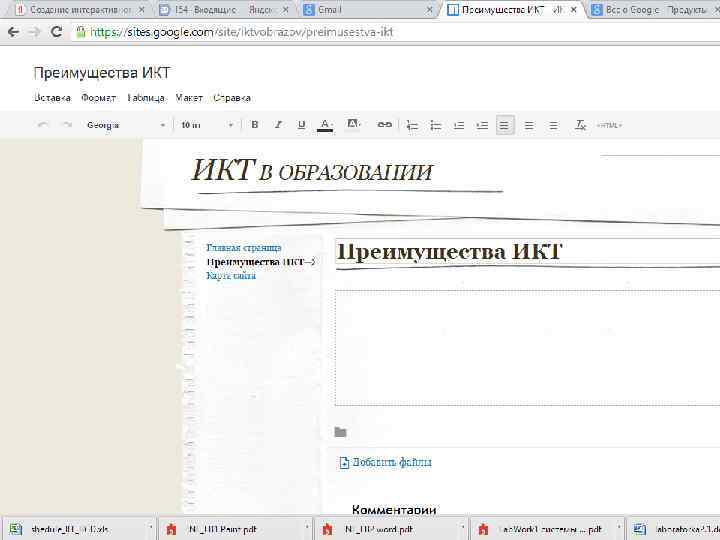Viewport: 720px width, 540px height.
Task: Click the Добавить файлы link
Action: 390,463
